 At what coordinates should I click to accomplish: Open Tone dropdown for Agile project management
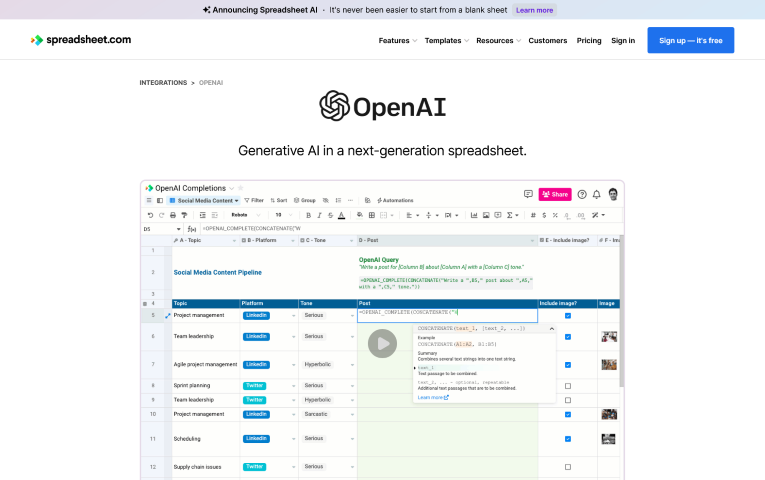(x=352, y=364)
